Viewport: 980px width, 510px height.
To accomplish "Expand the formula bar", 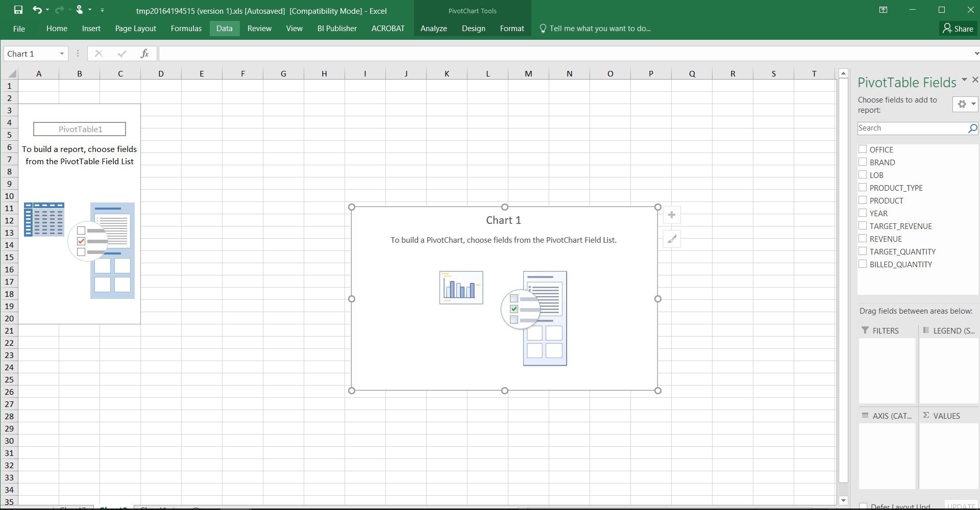I will (x=976, y=54).
